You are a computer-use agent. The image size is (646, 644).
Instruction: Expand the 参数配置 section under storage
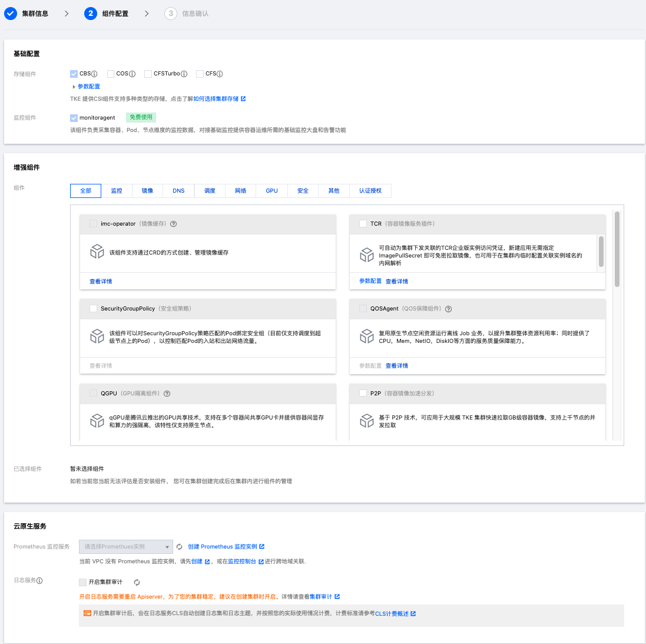pos(86,87)
